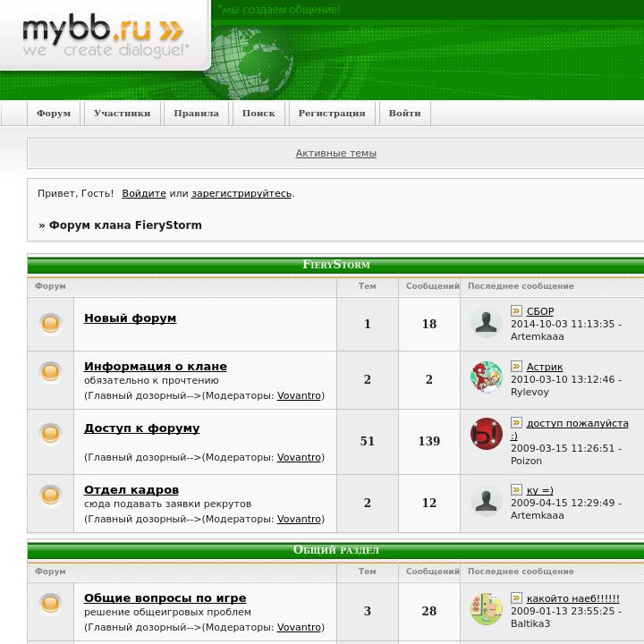Open the Доступ к форуму forum
Viewport: 644px width, 644px height.
(x=141, y=428)
